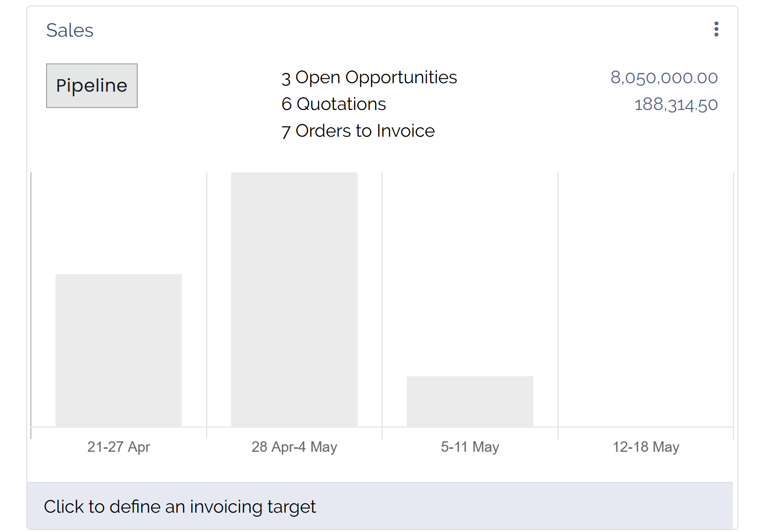Open the 7 Orders to Invoice
The height and width of the screenshot is (532, 770).
[358, 131]
